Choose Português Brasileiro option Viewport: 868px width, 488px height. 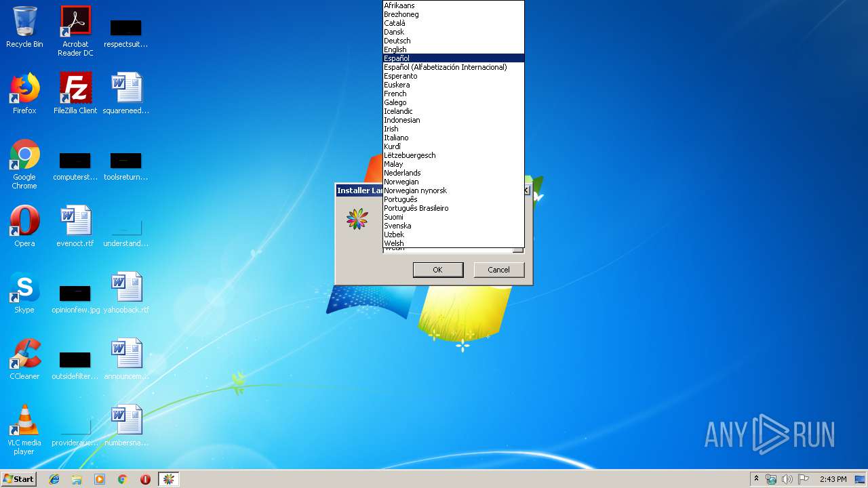(454, 208)
